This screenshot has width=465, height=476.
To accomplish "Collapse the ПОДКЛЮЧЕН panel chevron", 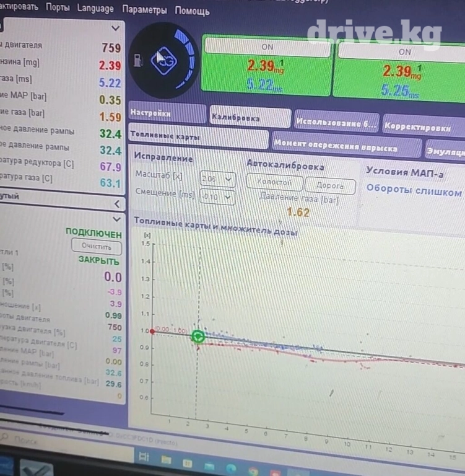I will [x=116, y=219].
